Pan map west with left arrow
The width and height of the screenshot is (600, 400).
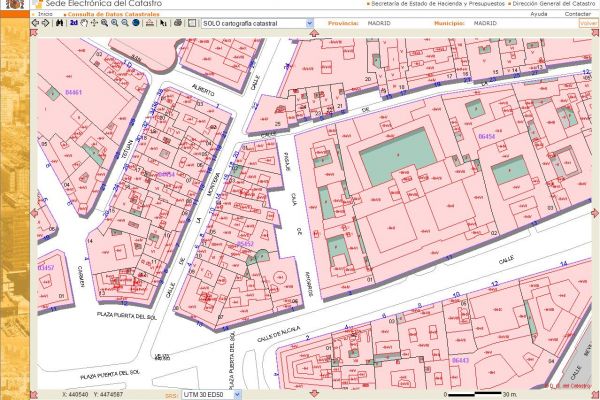34,213
